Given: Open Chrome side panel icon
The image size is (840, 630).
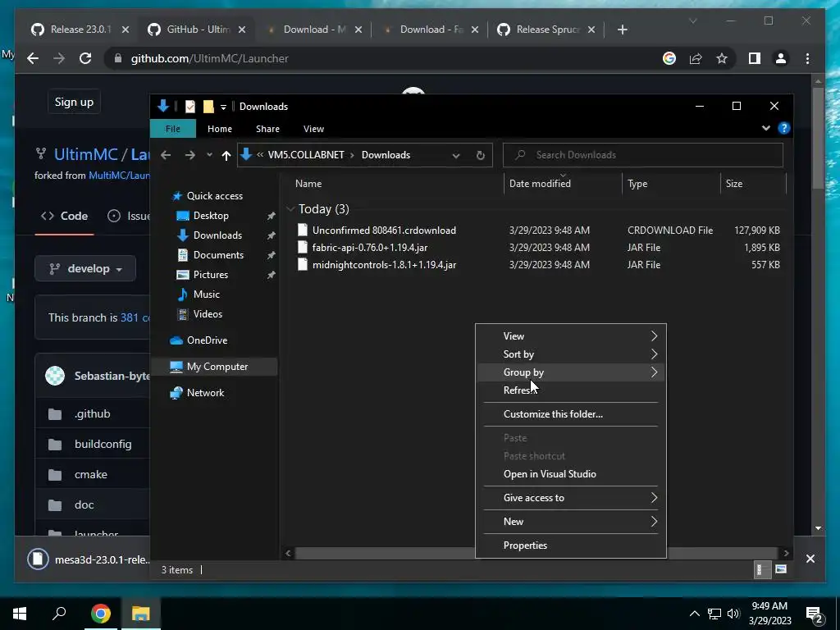Looking at the screenshot, I should [x=755, y=58].
